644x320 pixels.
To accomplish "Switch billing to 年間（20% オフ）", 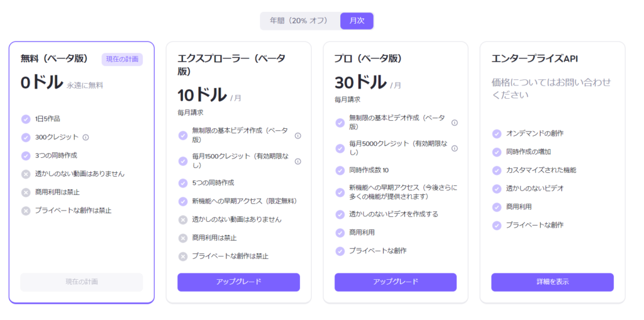I will pos(299,21).
